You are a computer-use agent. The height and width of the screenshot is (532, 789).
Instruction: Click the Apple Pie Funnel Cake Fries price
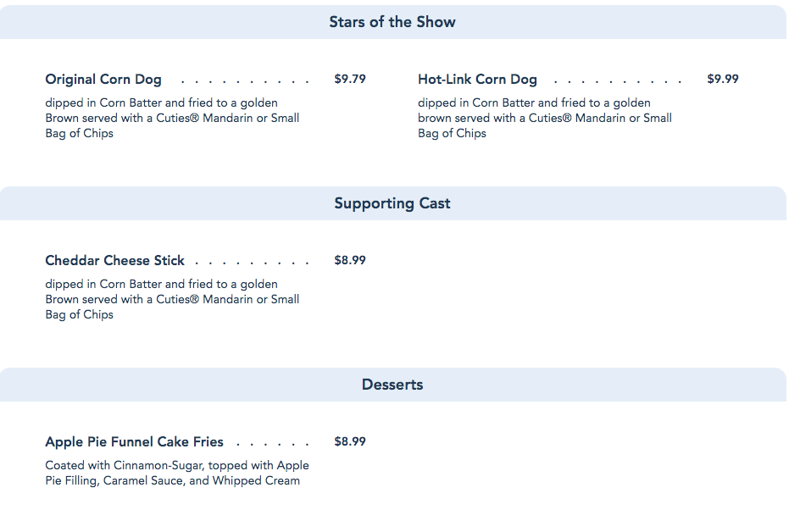pyautogui.click(x=350, y=441)
